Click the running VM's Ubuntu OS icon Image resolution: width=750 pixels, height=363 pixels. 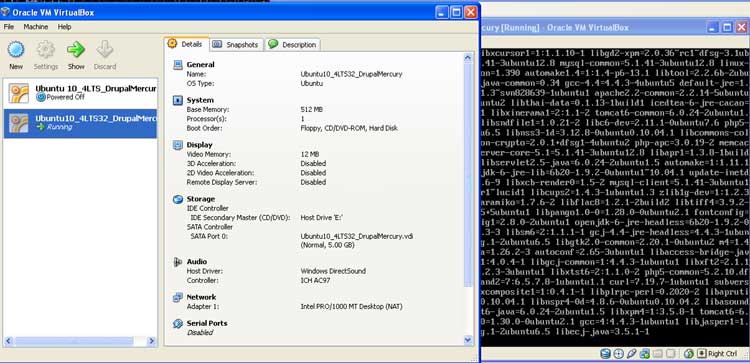(x=19, y=123)
